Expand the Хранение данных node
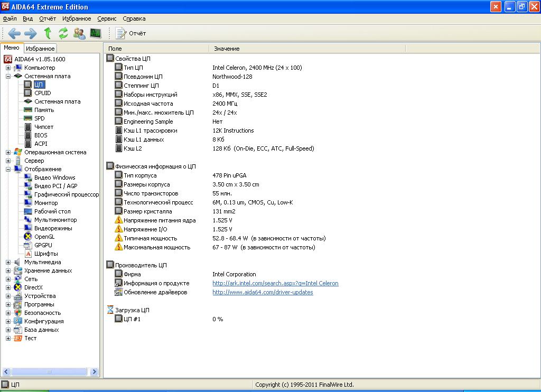Image resolution: width=541 pixels, height=392 pixels. pyautogui.click(x=8, y=270)
